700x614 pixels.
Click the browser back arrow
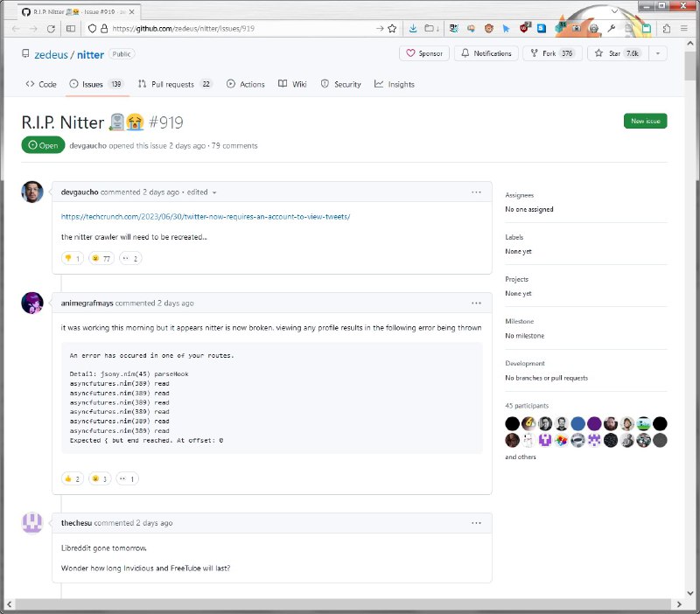[x=16, y=29]
